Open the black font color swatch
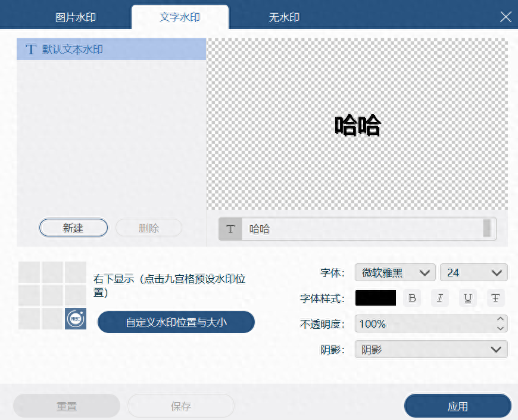This screenshot has width=518, height=420. point(375,298)
